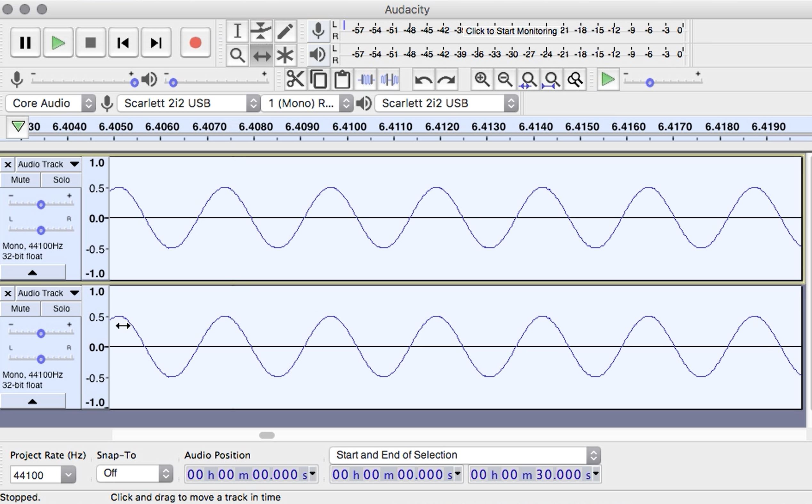The height and width of the screenshot is (504, 812).
Task: Cut the selection using the scissors icon
Action: 295,79
